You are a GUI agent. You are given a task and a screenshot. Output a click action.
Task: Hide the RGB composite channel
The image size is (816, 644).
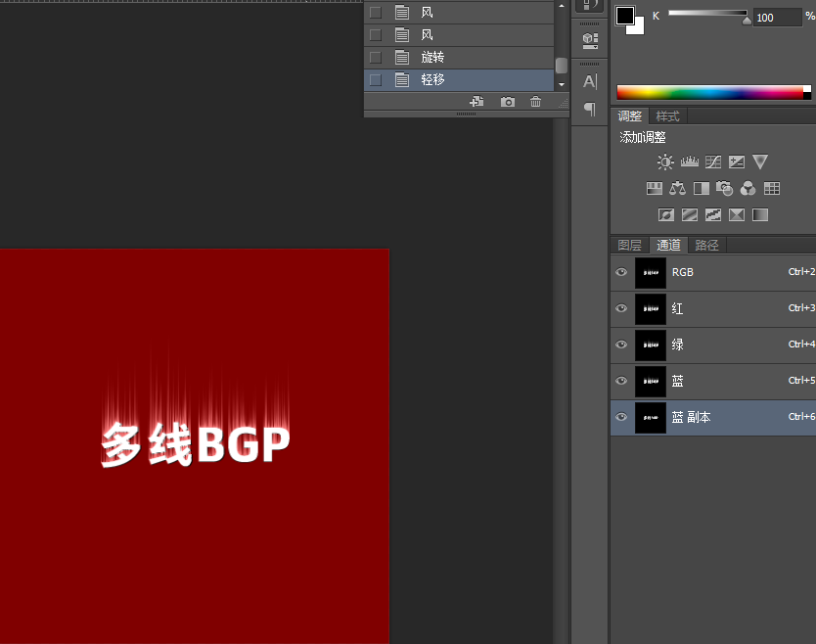(x=621, y=272)
